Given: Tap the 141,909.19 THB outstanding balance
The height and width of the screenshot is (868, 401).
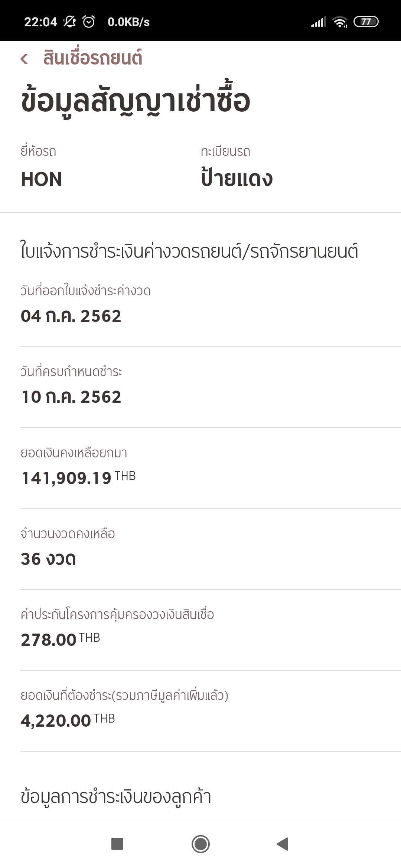Looking at the screenshot, I should 78,477.
